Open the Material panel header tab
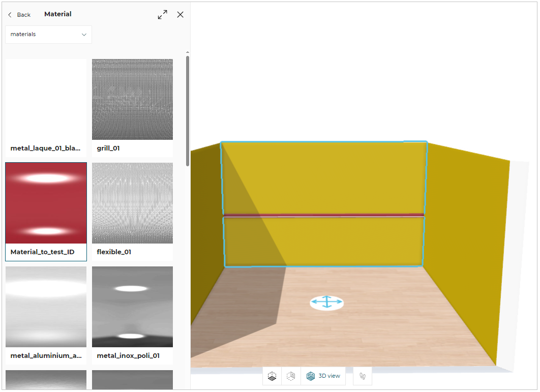The width and height of the screenshot is (540, 392). click(x=57, y=14)
